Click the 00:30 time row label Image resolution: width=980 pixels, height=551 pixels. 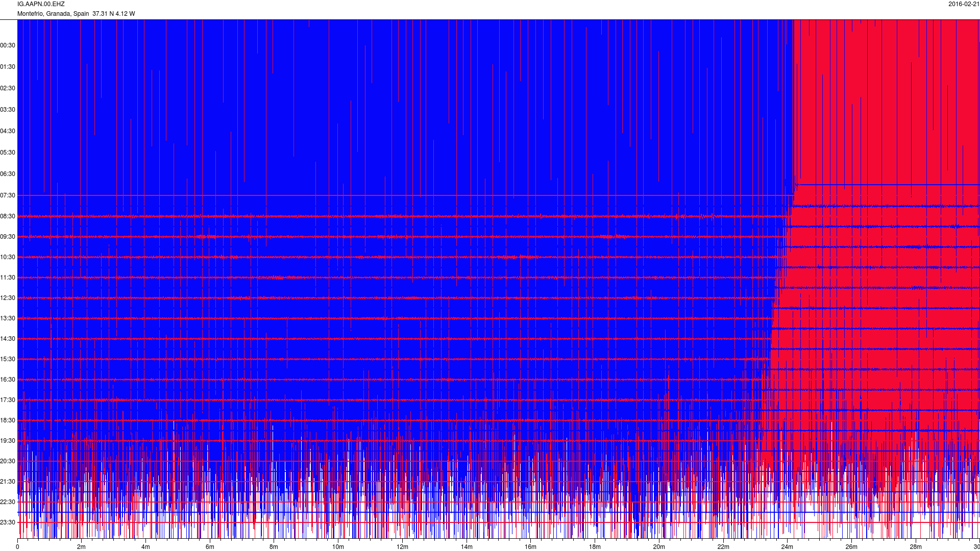point(8,45)
